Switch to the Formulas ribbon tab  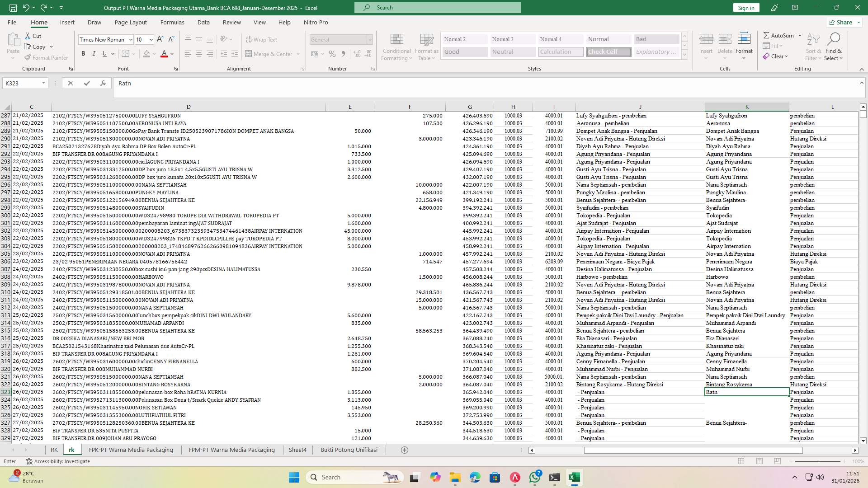172,22
